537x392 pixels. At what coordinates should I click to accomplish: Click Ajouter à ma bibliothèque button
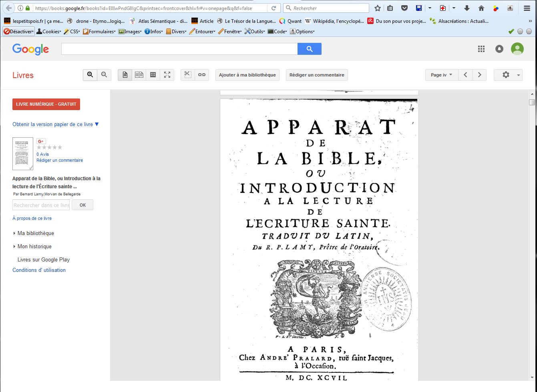point(247,75)
